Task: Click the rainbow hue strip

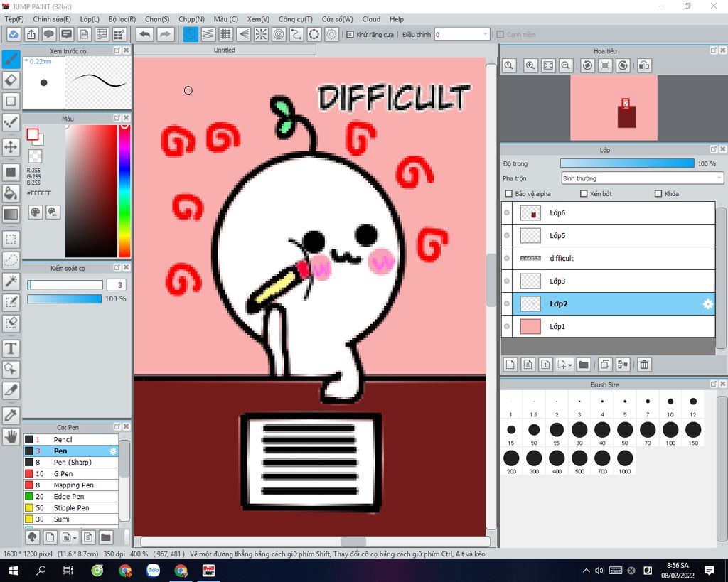Action: pos(124,190)
